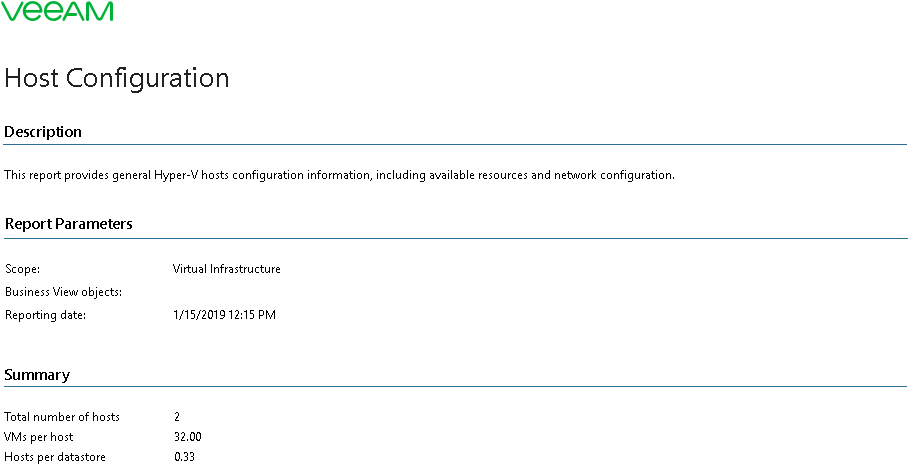
Task: Click the Virtual Infrastructure scope value
Action: (x=227, y=269)
